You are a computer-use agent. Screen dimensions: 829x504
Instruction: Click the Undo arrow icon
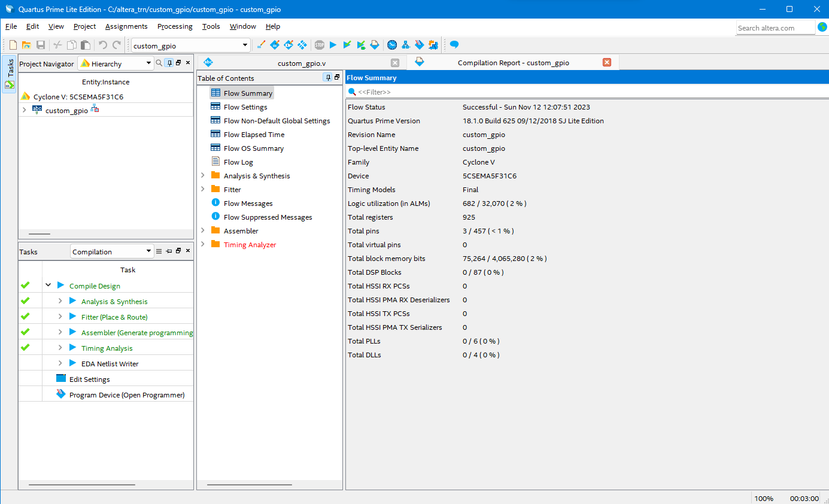(x=103, y=45)
